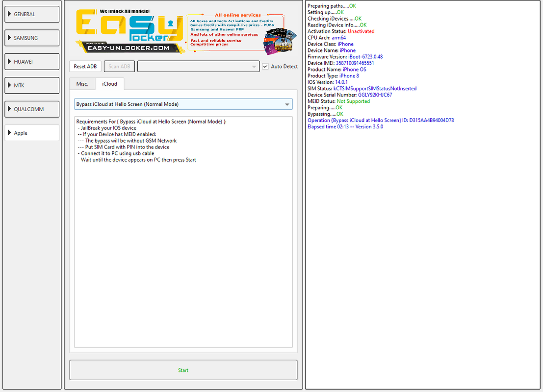Click the Wait until device appears line
543x392 pixels.
click(137, 160)
